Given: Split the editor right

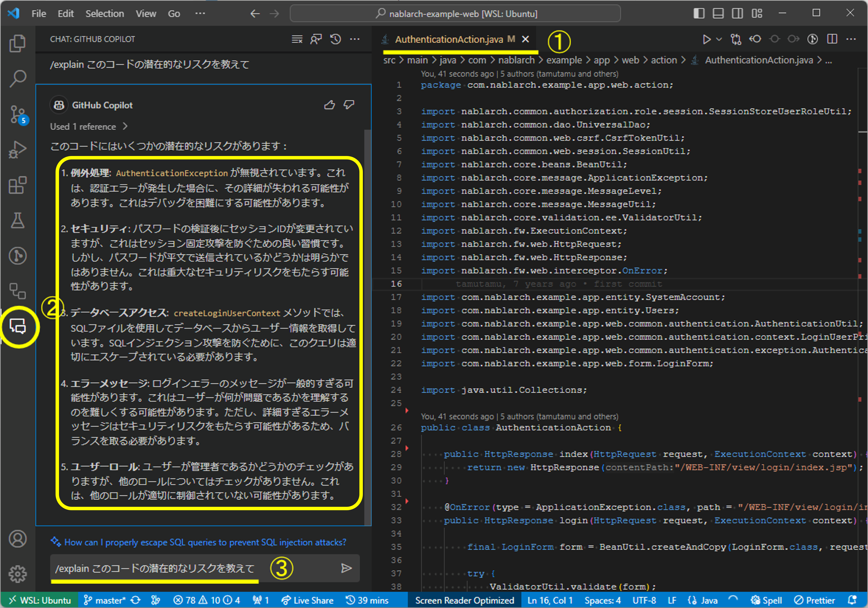Looking at the screenshot, I should pos(832,39).
